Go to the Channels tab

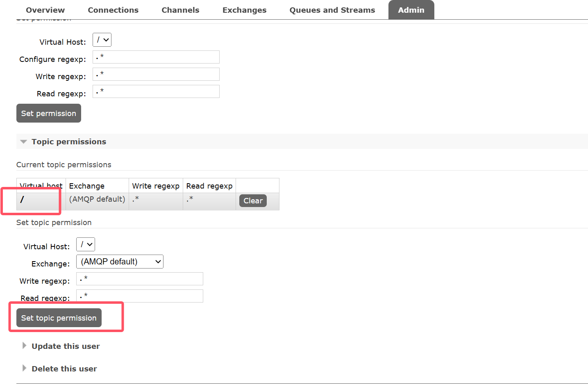click(x=180, y=10)
